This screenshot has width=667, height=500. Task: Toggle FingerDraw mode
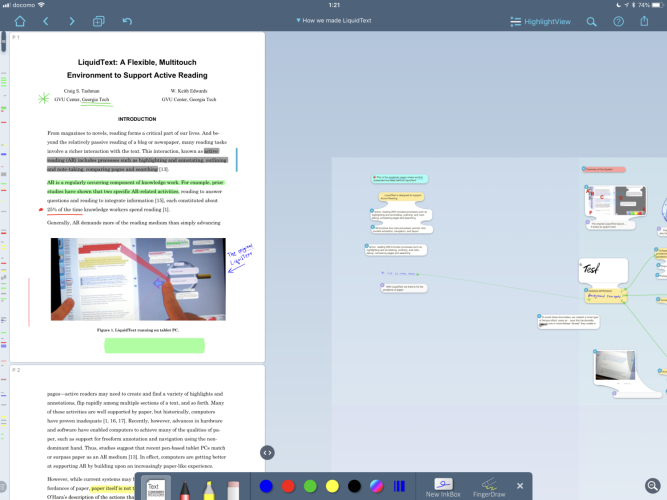488,486
